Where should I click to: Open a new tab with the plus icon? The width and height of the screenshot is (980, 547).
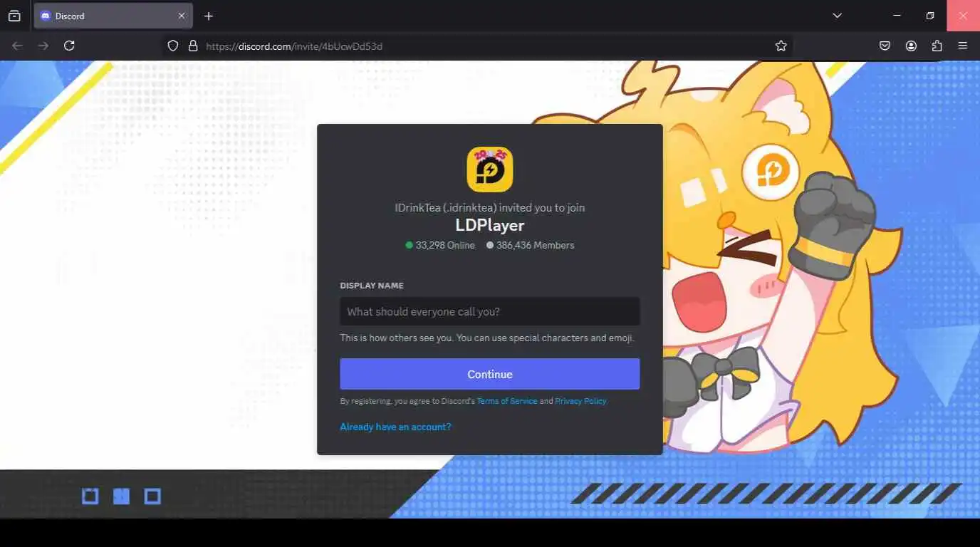point(209,16)
